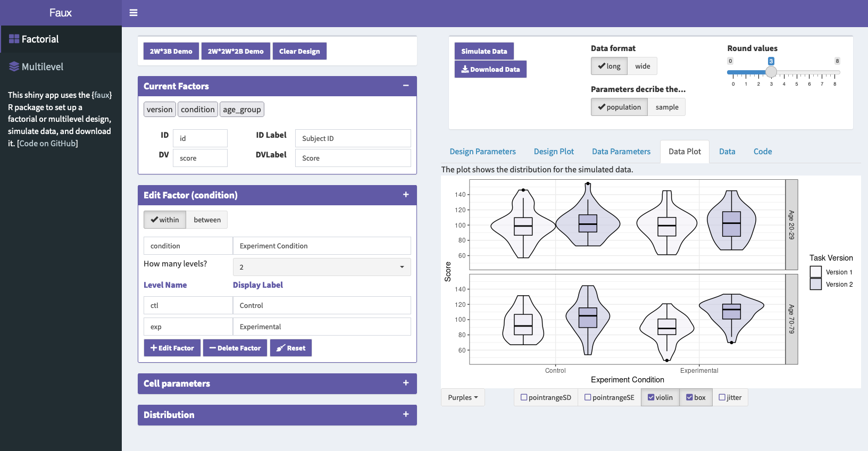The height and width of the screenshot is (451, 868).
Task: Click the minus Delete Factor button
Action: (x=235, y=348)
